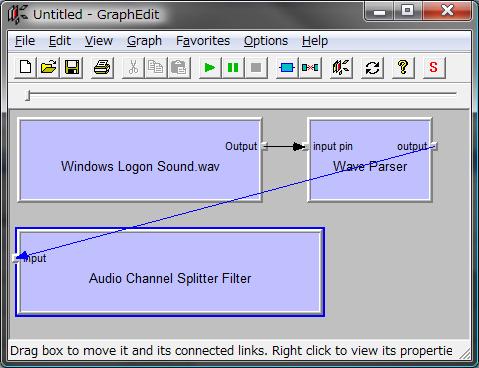Click the Wave Parser output pin
479x368 pixels.
434,146
